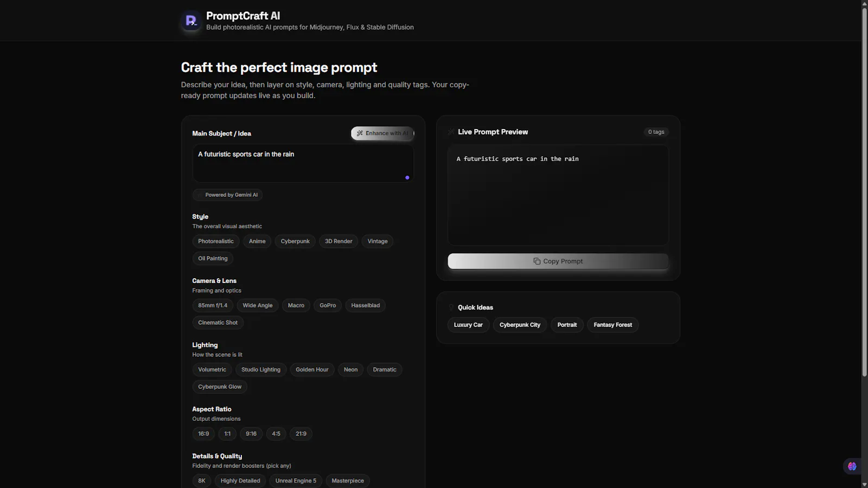Click the page vertical scrollbar thumb
Viewport: 868px width, 488px height.
(864, 191)
